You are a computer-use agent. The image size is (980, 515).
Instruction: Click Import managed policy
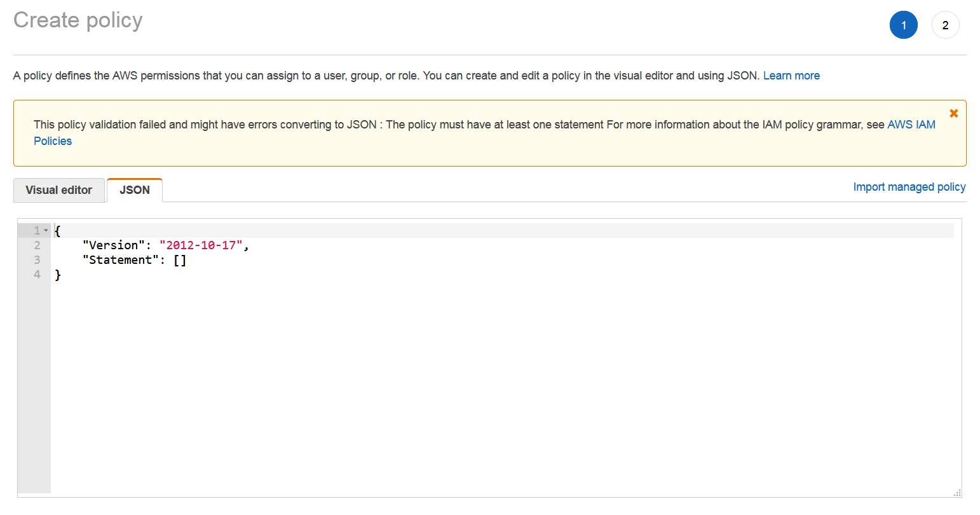[x=909, y=186]
